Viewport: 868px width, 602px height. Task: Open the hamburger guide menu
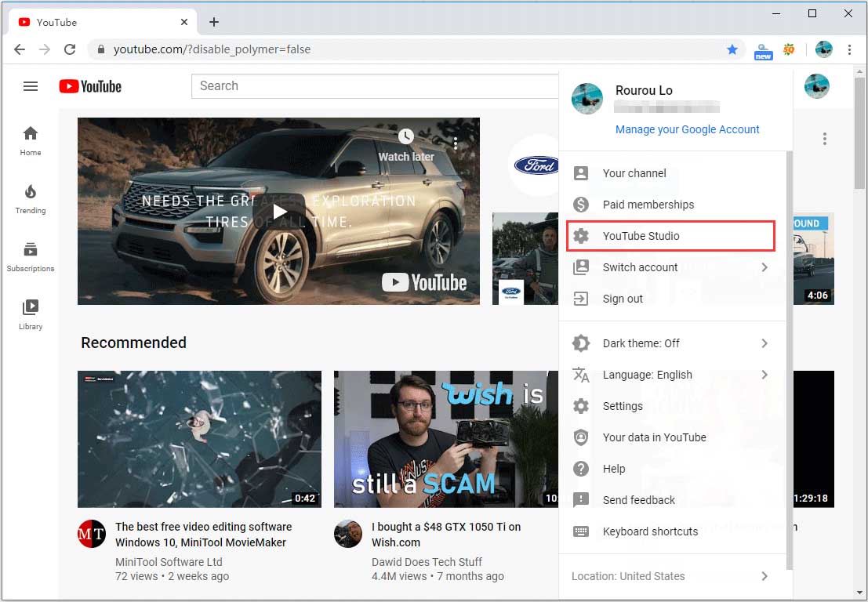tap(31, 86)
